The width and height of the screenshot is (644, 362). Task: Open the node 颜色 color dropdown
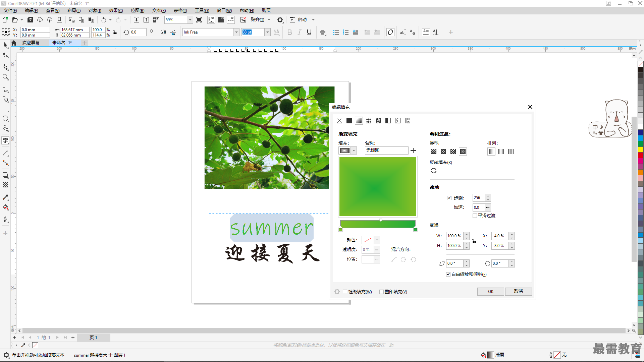(x=377, y=240)
